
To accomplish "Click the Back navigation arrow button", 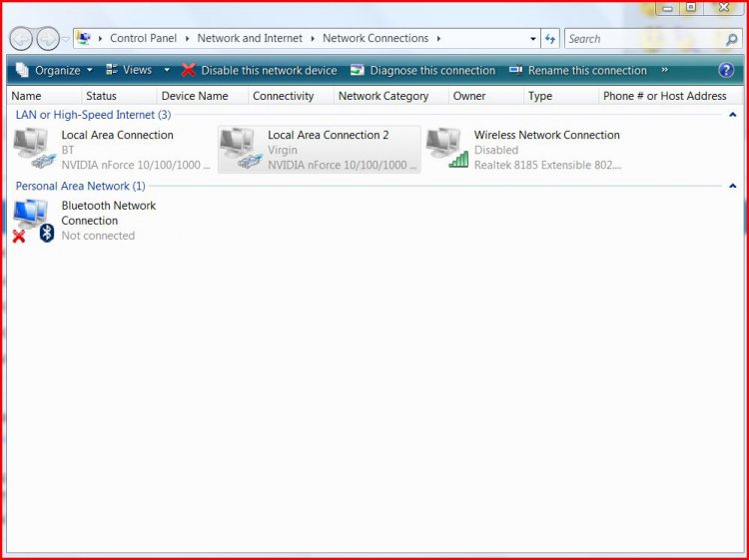I will (21, 39).
